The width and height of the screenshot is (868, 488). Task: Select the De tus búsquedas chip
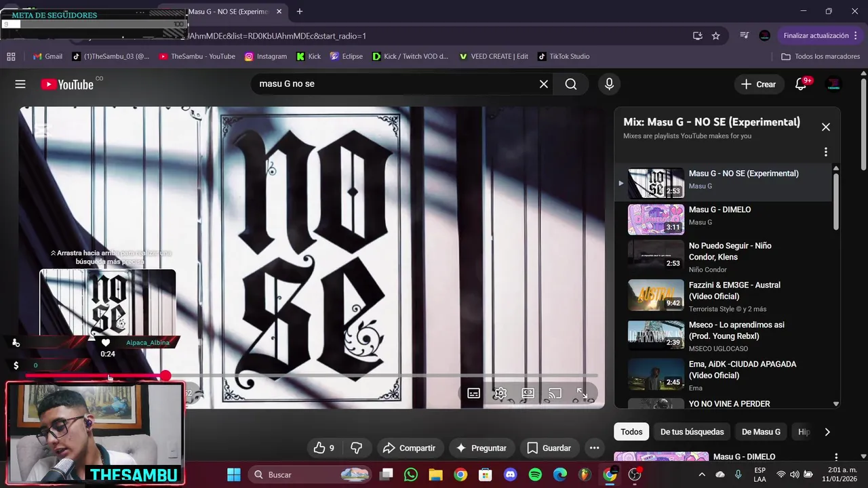click(692, 432)
